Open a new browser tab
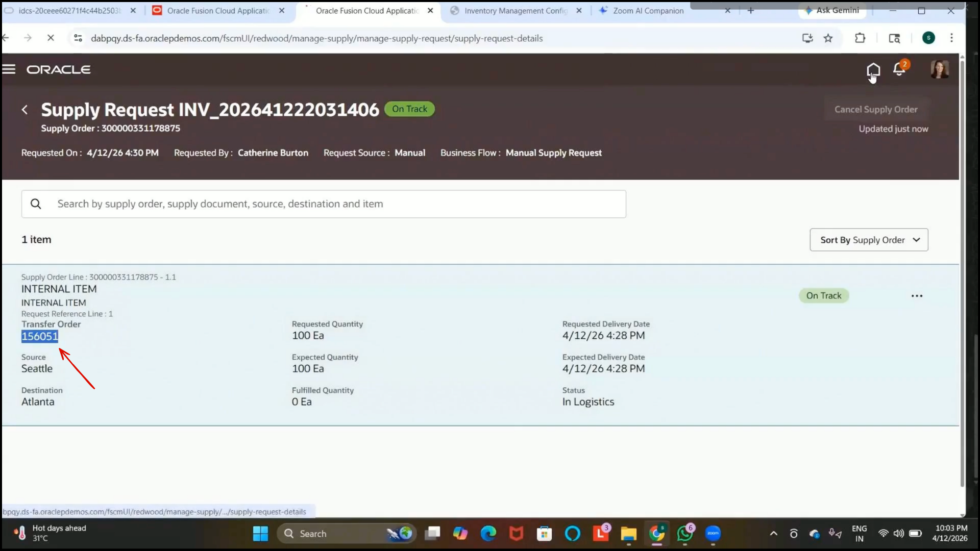 click(750, 10)
